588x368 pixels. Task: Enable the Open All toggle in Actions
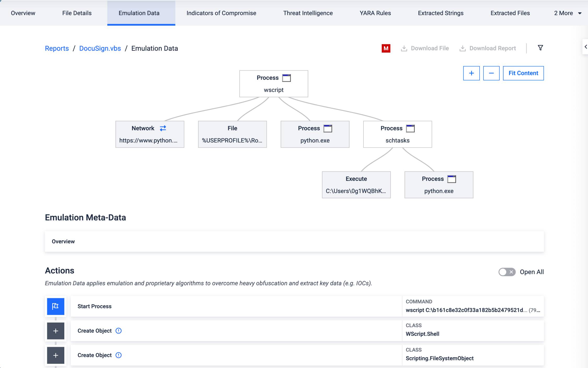pos(507,272)
